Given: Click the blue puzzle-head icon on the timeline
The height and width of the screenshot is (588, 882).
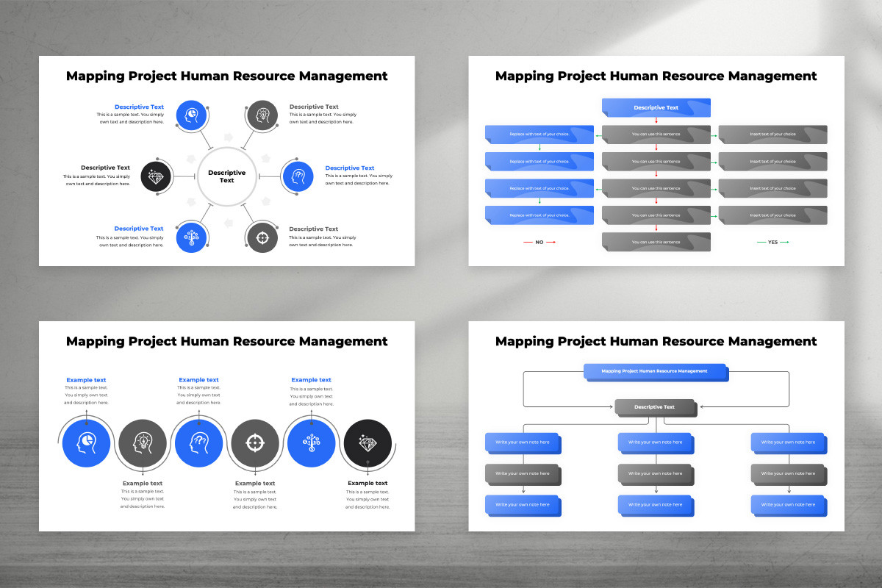Looking at the screenshot, I should 199,443.
